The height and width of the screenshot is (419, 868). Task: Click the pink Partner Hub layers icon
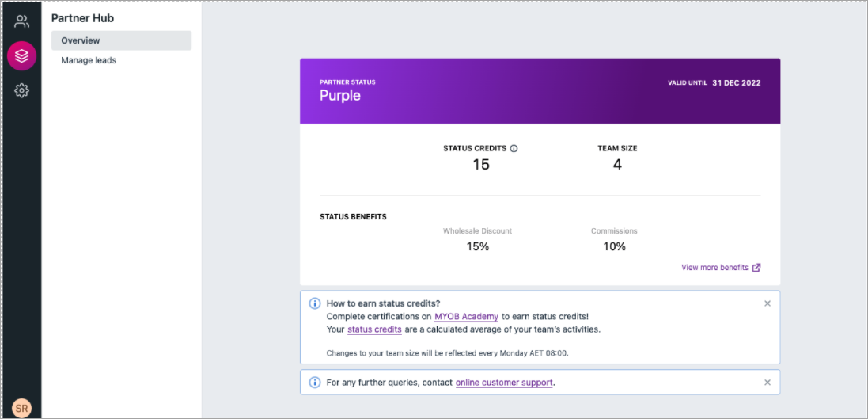coord(21,55)
